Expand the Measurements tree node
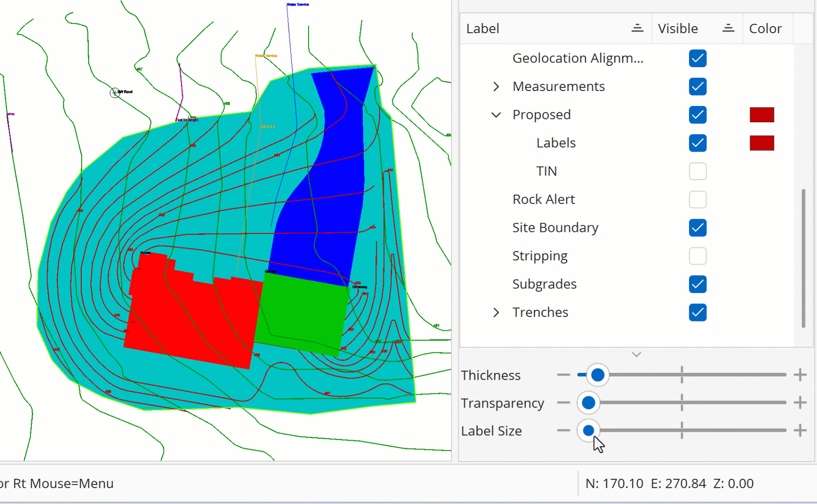The width and height of the screenshot is (817, 504). pos(496,87)
